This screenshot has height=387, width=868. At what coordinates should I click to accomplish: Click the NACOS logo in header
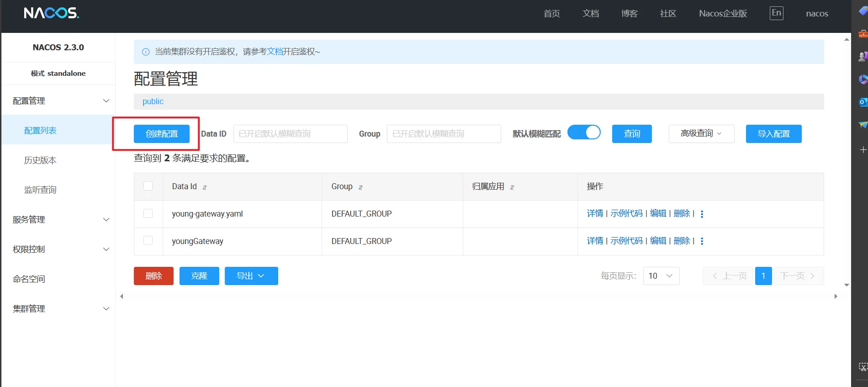click(x=51, y=13)
